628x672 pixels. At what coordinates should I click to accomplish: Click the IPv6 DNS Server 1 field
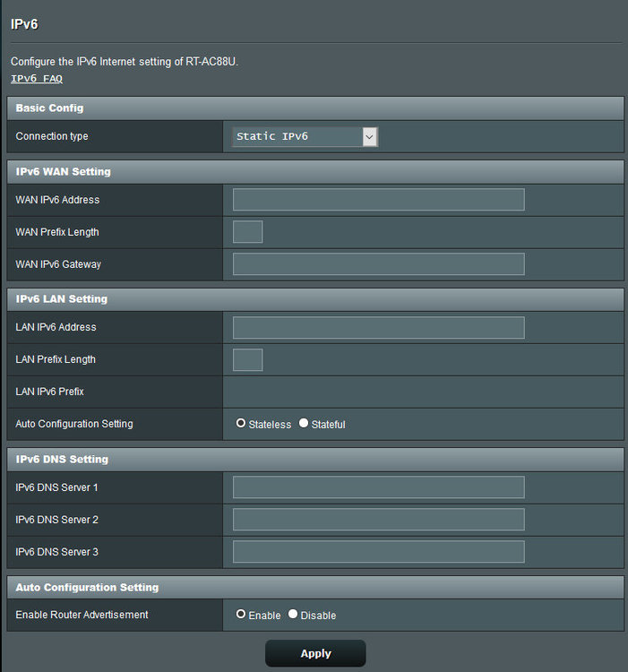click(378, 487)
